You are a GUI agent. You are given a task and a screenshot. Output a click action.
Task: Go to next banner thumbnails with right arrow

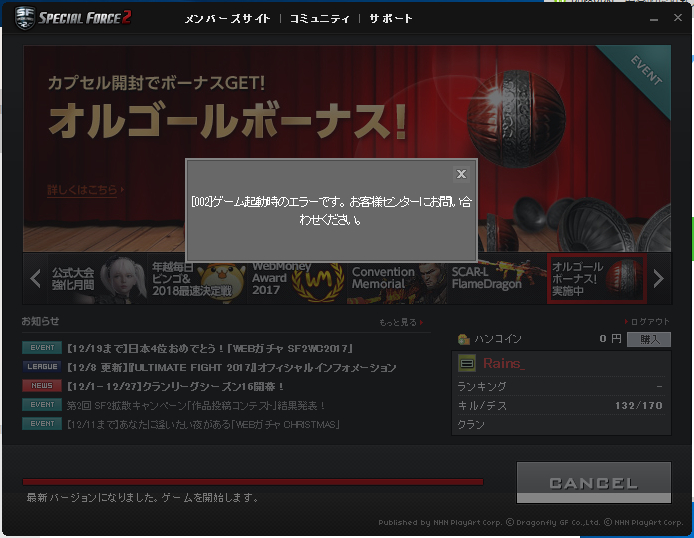click(x=659, y=278)
